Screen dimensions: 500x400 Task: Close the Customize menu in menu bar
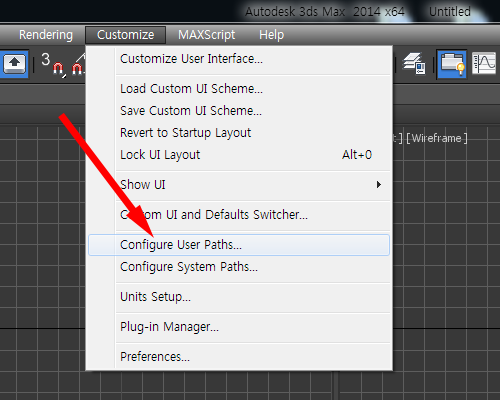[125, 35]
